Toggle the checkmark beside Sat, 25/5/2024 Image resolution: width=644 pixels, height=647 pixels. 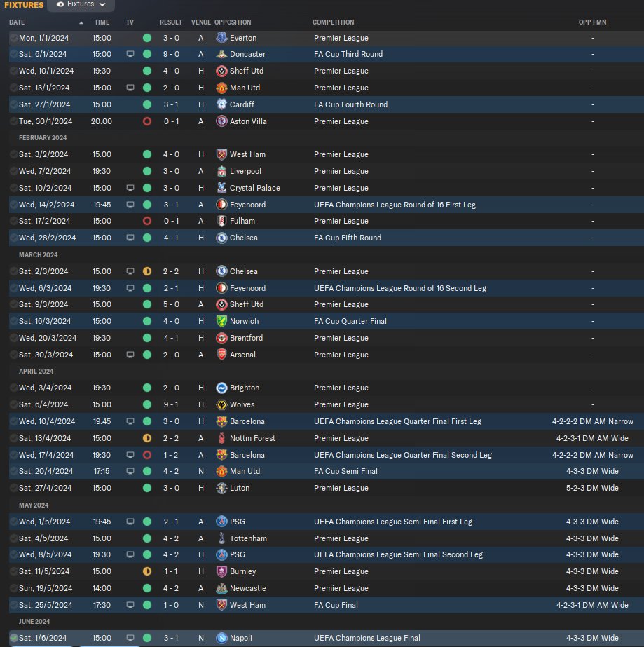click(13, 605)
